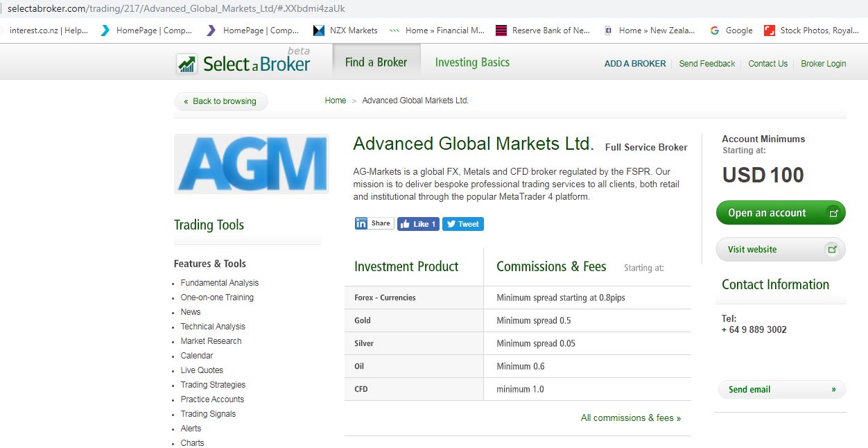Open the Google bookmark
This screenshot has width=868, height=448.
[731, 31]
